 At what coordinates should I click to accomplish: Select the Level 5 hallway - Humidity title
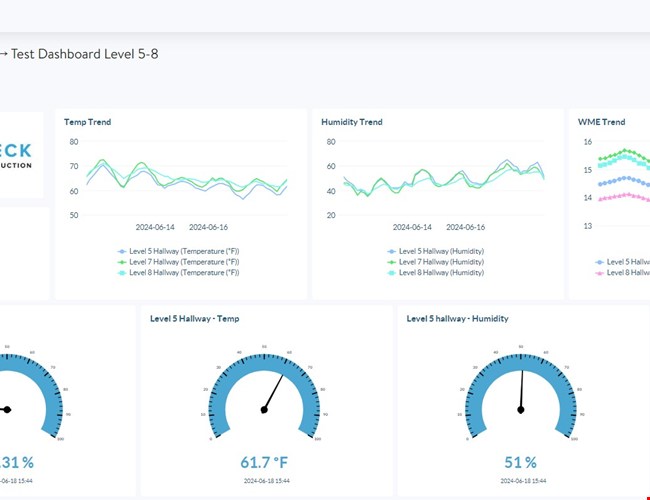(457, 318)
